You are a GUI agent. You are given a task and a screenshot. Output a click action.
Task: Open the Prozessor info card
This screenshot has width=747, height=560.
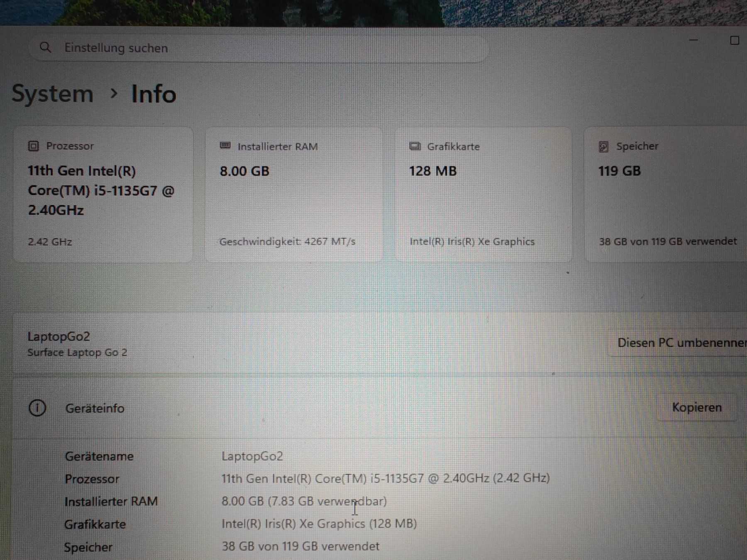click(103, 194)
